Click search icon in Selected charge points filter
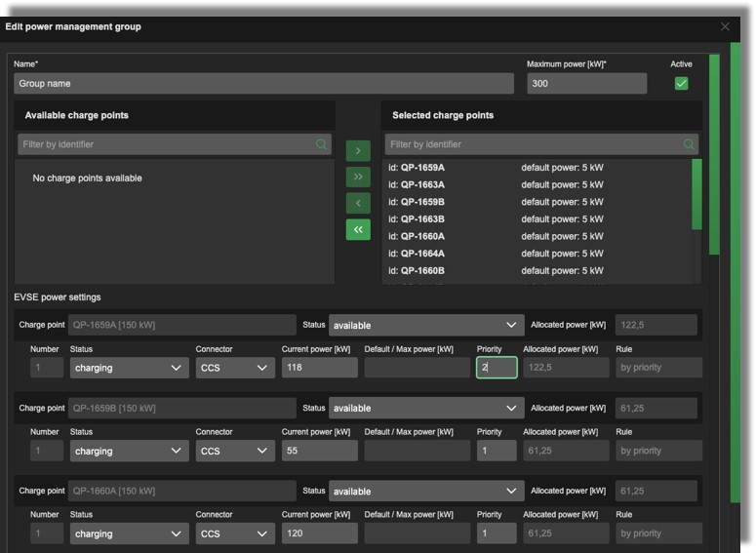 pyautogui.click(x=689, y=144)
